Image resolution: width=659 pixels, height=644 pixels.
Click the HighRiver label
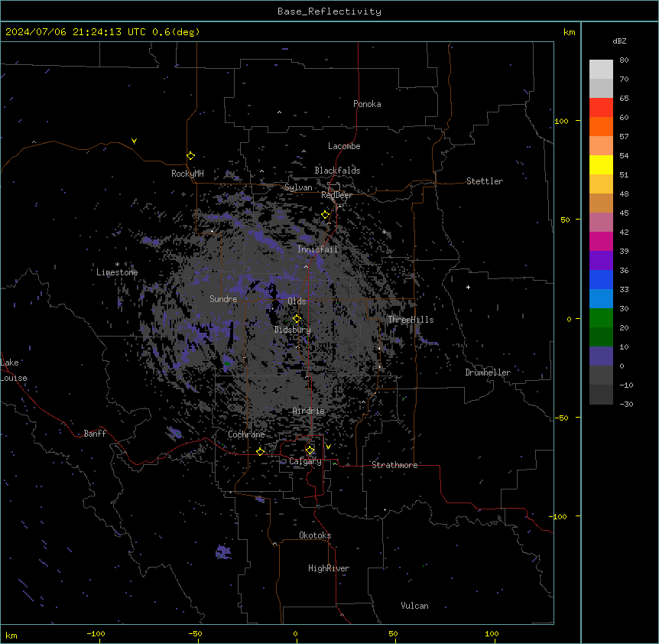coord(329,568)
